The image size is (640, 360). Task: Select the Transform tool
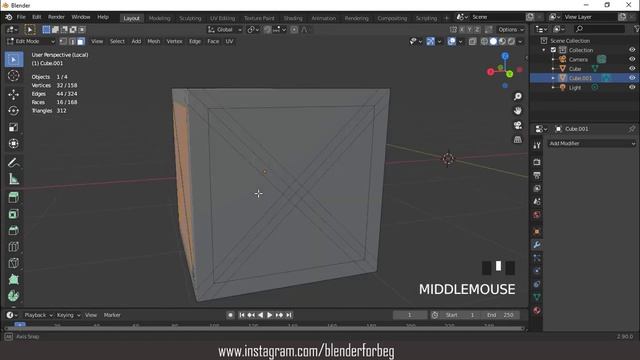click(13, 144)
